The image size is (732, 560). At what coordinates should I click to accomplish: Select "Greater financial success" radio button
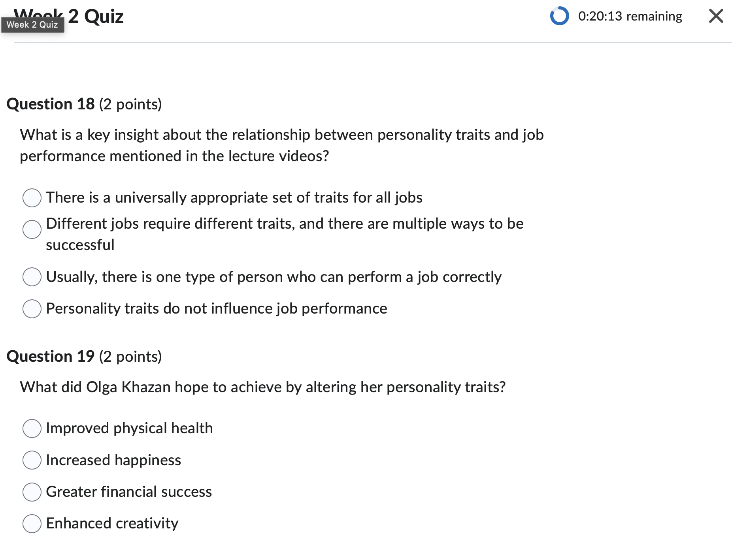click(x=32, y=492)
